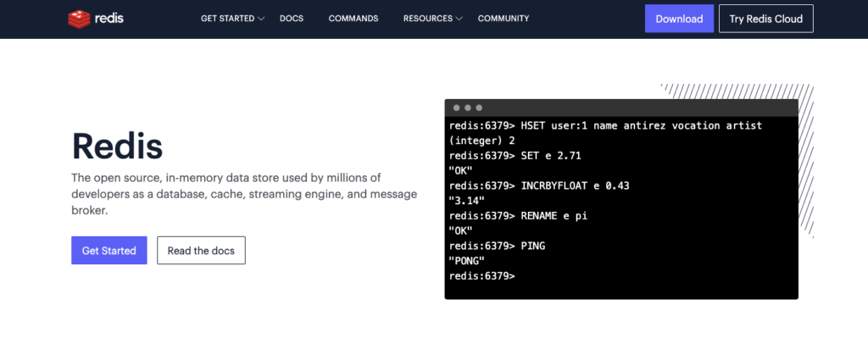The image size is (868, 349).
Task: Click the Try Redis Cloud button
Action: click(765, 19)
